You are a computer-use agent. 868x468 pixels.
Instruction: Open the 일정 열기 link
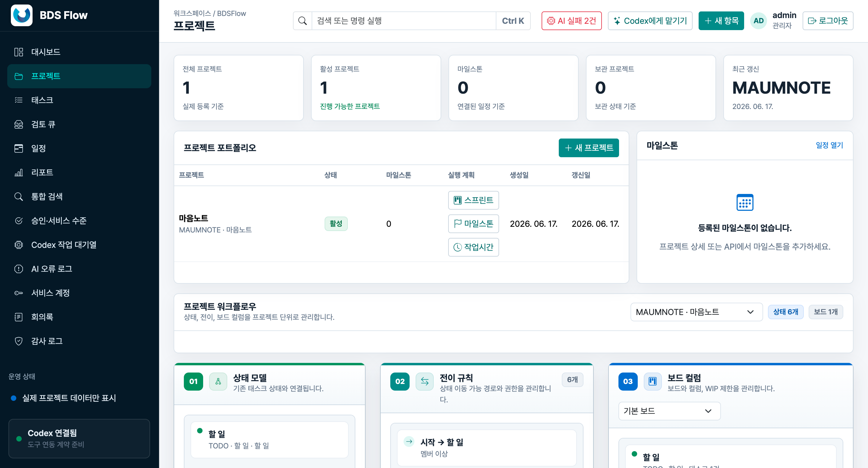(x=829, y=145)
